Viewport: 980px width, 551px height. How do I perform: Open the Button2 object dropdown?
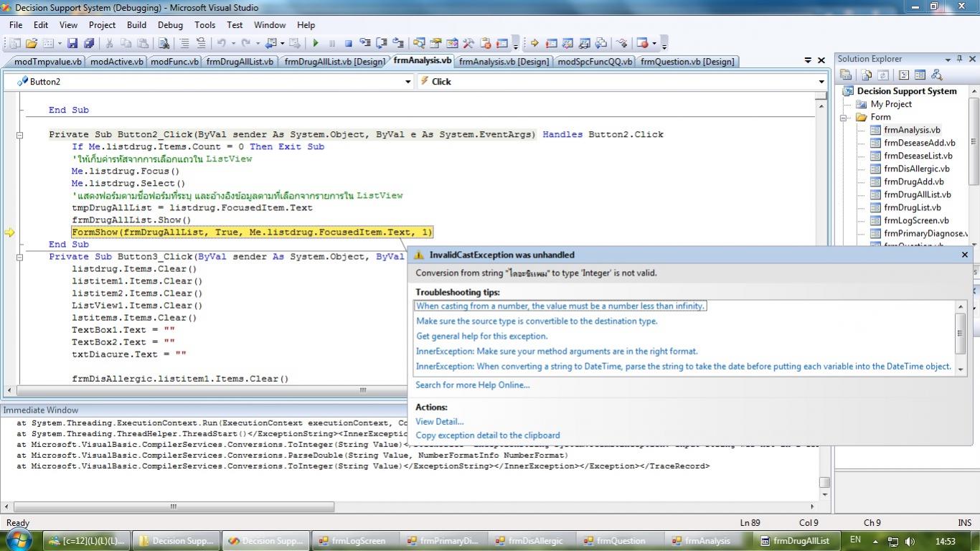tap(408, 82)
